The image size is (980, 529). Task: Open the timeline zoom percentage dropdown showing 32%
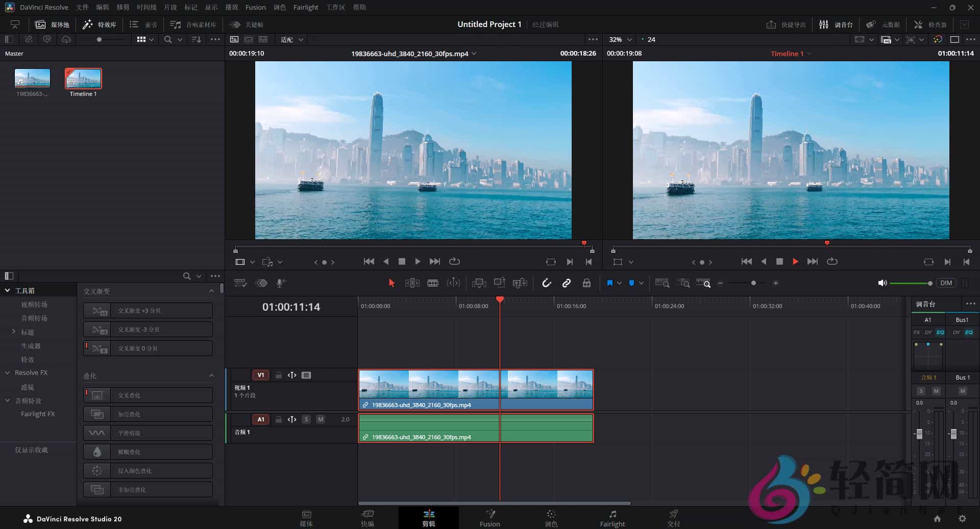pos(619,39)
